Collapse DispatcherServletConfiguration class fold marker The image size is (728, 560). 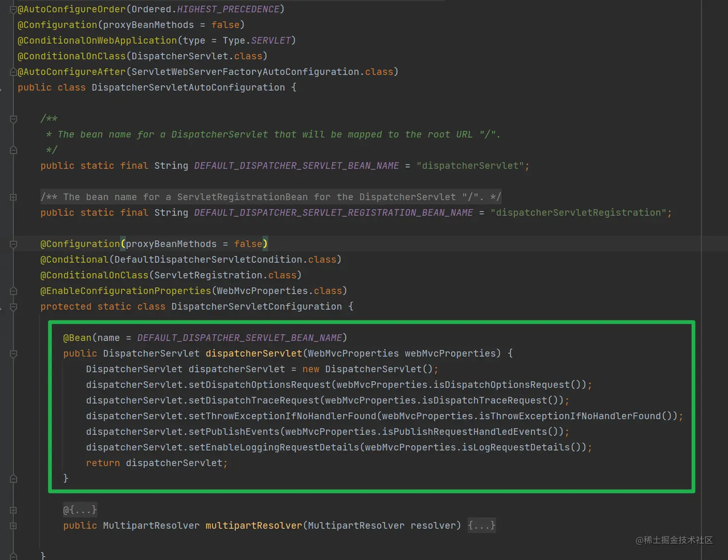[13, 307]
